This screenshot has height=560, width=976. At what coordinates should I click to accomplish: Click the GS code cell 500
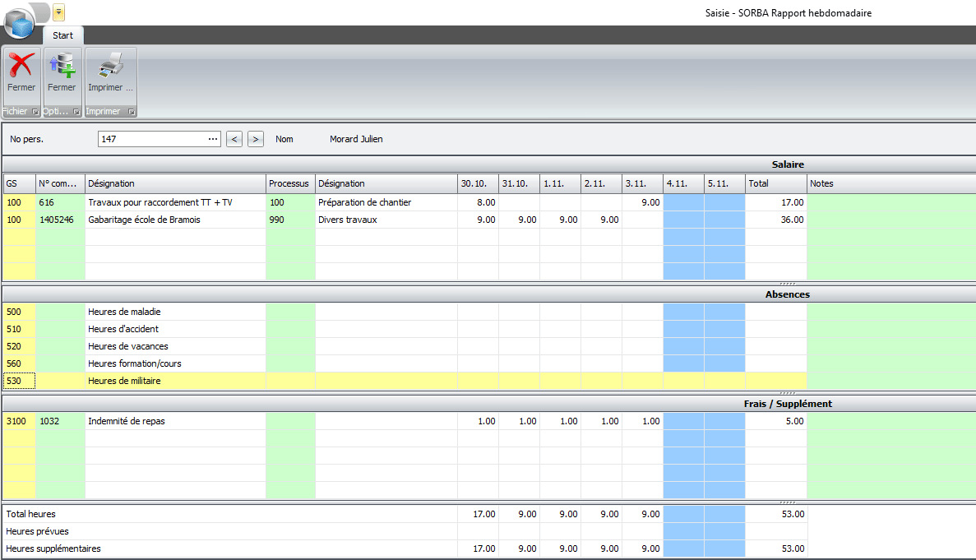click(19, 312)
